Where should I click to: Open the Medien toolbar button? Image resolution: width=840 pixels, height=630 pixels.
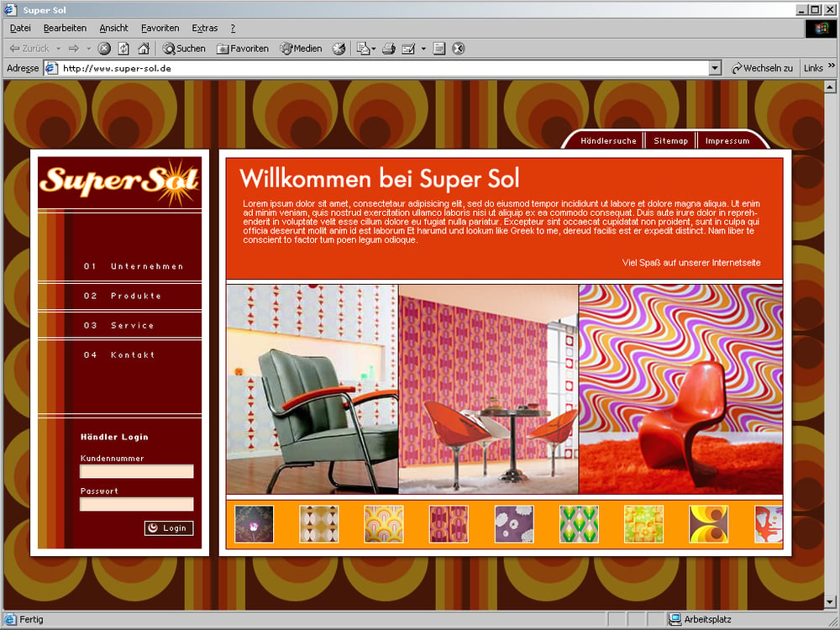point(301,49)
